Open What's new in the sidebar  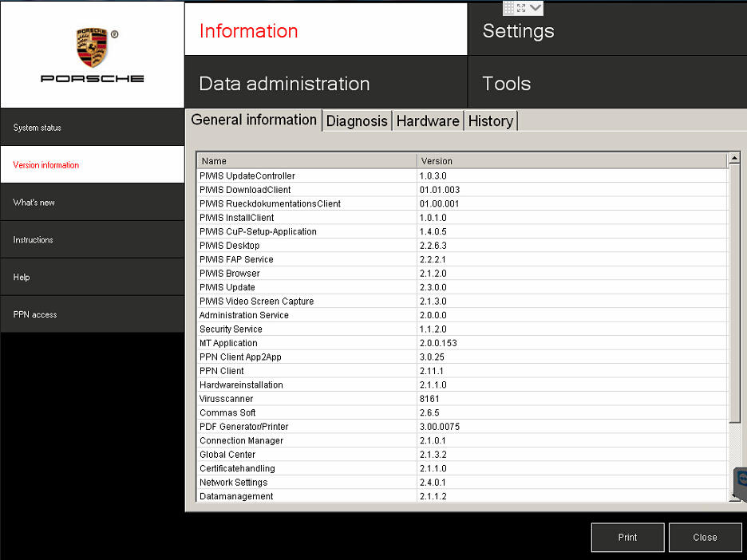tap(92, 203)
